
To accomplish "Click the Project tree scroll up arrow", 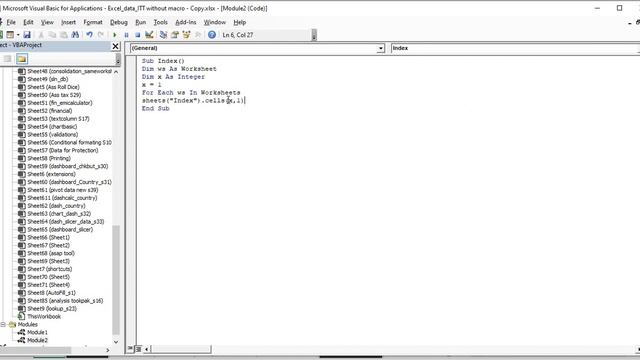I will pos(116,72).
